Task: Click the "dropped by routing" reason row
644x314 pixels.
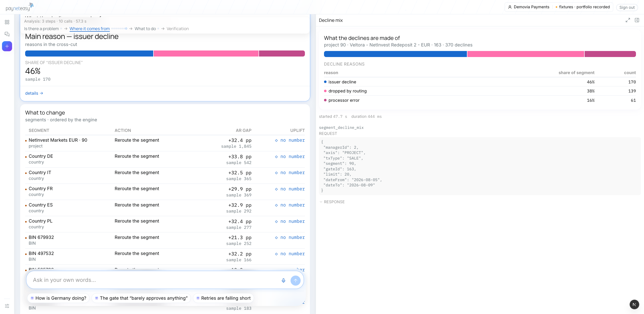Action: (x=480, y=91)
